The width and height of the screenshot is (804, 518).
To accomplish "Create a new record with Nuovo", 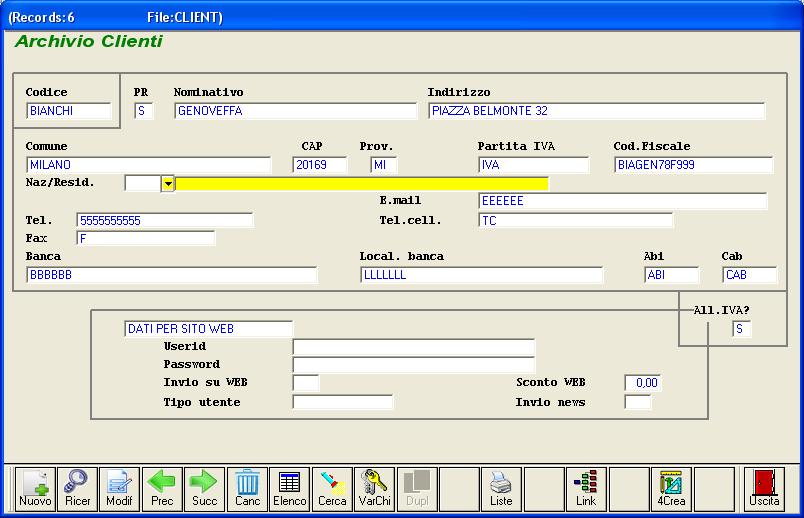I will 35,489.
